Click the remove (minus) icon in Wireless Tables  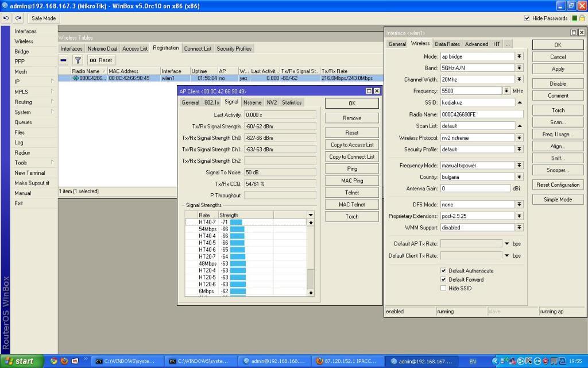64,60
